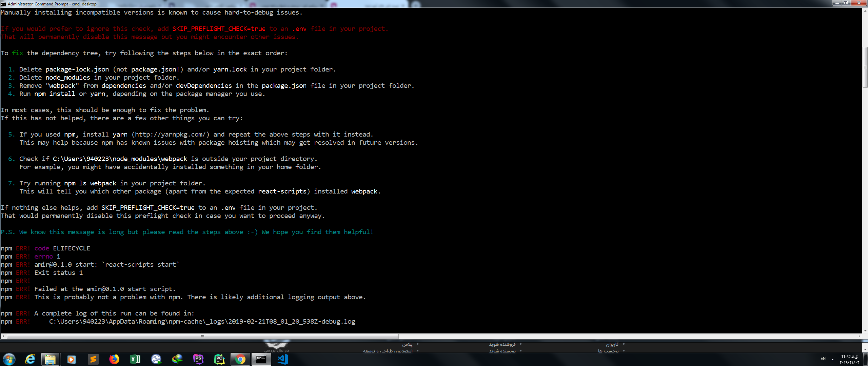Click the 'Manually installing incompatible versions' line
Image resolution: width=868 pixels, height=366 pixels.
click(151, 13)
